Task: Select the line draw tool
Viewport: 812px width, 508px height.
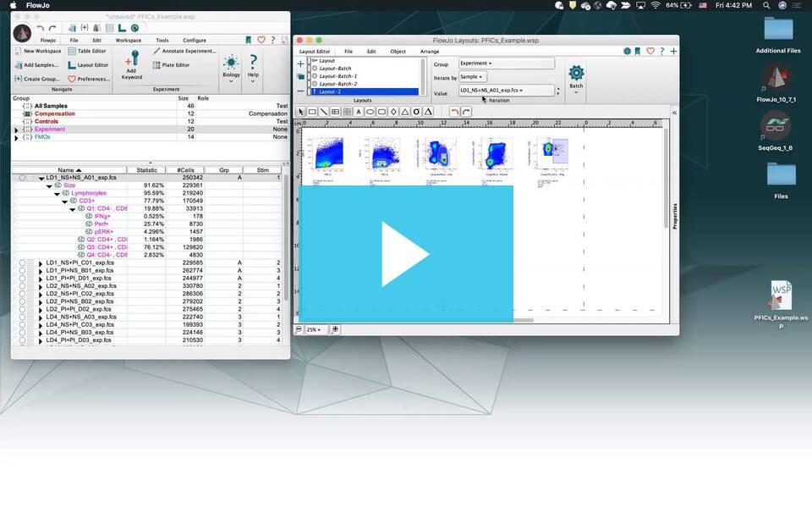Action: pyautogui.click(x=324, y=112)
